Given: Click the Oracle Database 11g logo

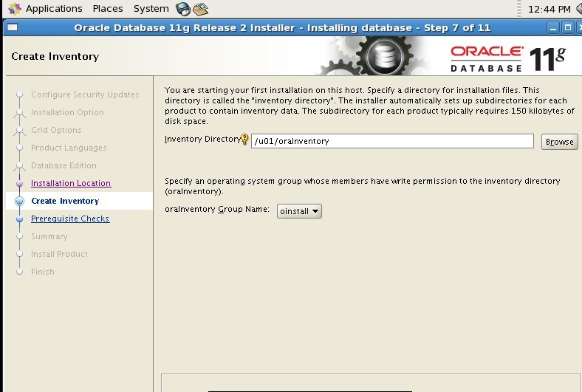Looking at the screenshot, I should tap(508, 58).
